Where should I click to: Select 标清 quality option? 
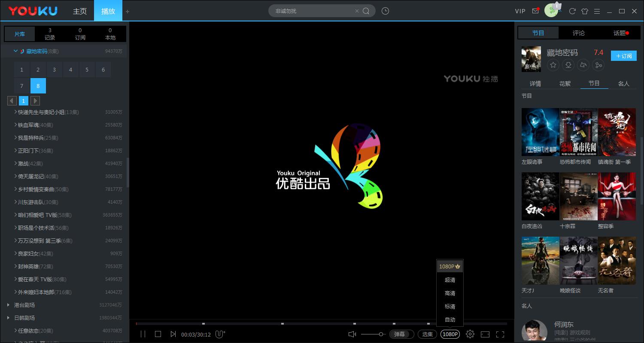point(450,307)
